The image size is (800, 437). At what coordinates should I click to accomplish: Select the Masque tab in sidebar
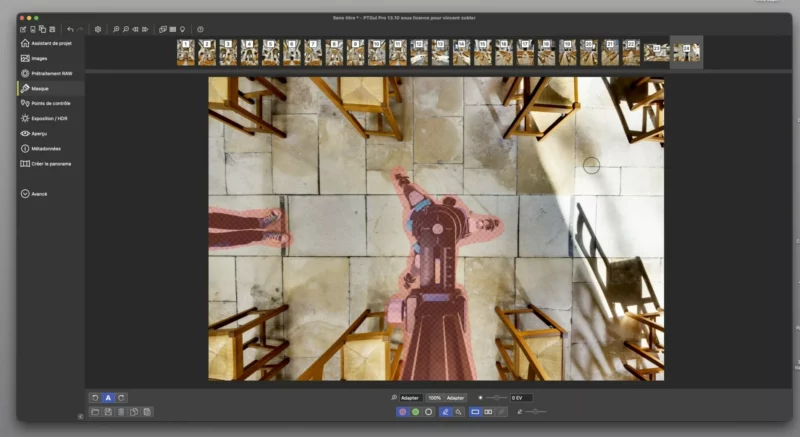click(51, 89)
